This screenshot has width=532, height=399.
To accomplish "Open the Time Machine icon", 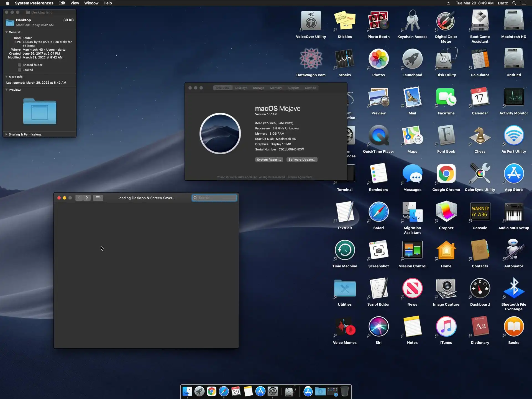I will (344, 250).
